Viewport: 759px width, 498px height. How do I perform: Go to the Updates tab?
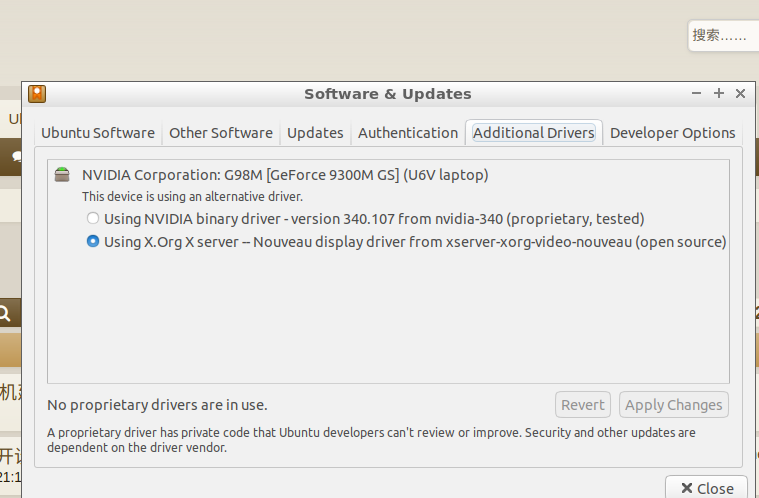tap(315, 133)
